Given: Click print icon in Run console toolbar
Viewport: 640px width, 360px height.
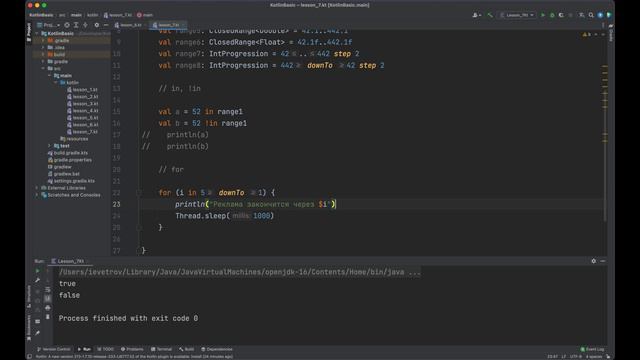Looking at the screenshot, I should [x=48, y=308].
